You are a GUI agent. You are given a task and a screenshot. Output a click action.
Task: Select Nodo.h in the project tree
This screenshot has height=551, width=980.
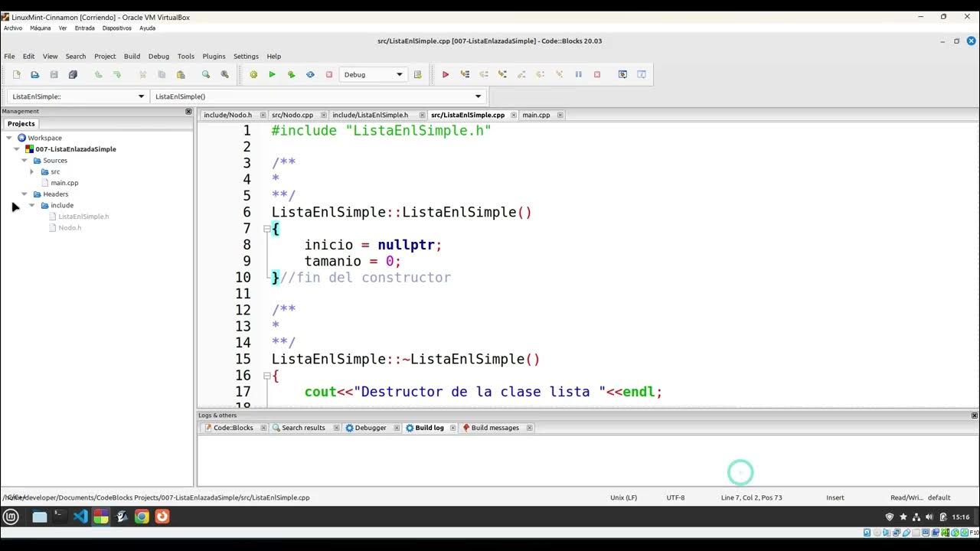pyautogui.click(x=70, y=228)
